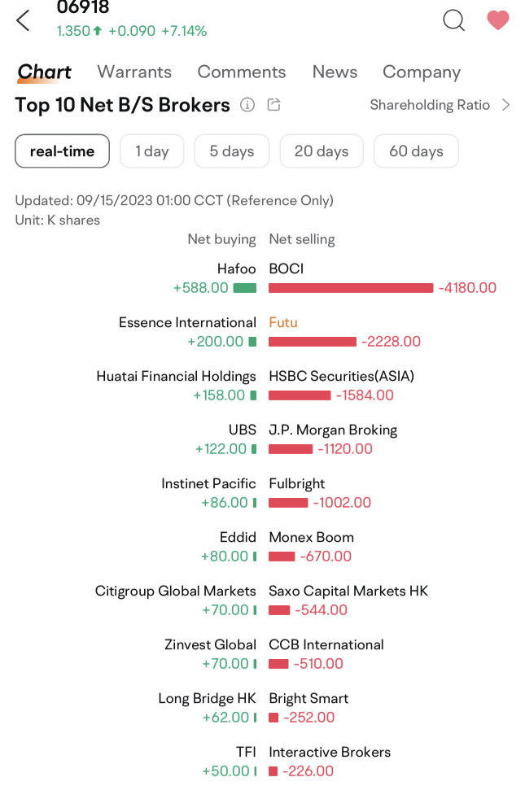The width and height of the screenshot is (525, 812).
Task: Open the Shareholding Ratio link
Action: pos(430,105)
